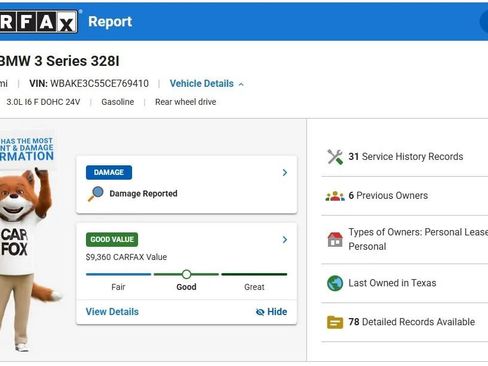Select the GOOD VALUE green badge
Image resolution: width=488 pixels, height=366 pixels.
pyautogui.click(x=112, y=239)
